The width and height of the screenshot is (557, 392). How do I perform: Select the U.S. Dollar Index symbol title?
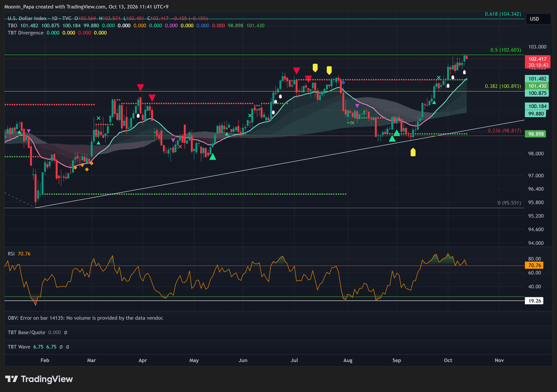pyautogui.click(x=27, y=18)
